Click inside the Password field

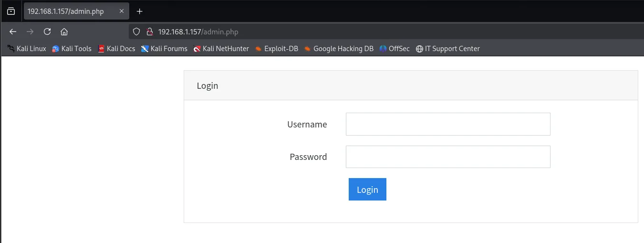click(x=448, y=157)
